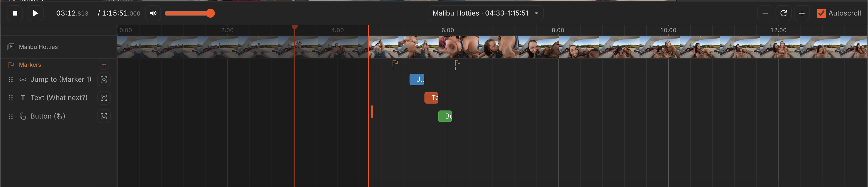The width and height of the screenshot is (868, 187).
Task: Select the Malibu Hotties video track
Action: 59,47
